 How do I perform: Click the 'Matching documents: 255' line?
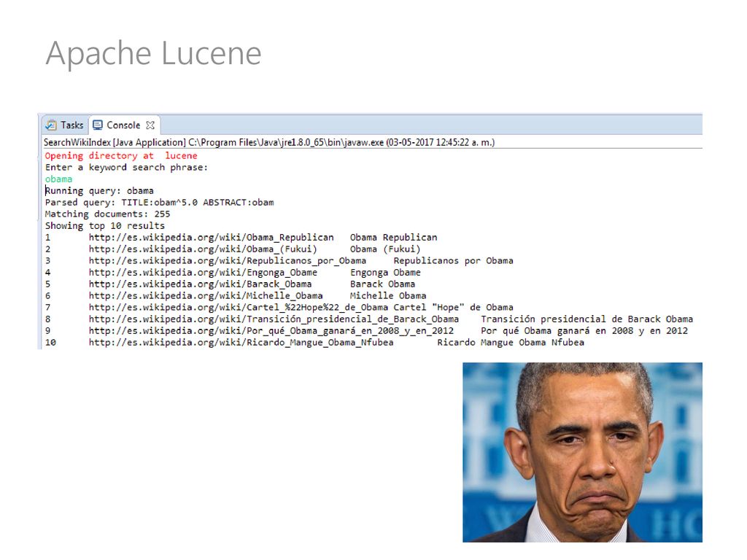point(107,214)
